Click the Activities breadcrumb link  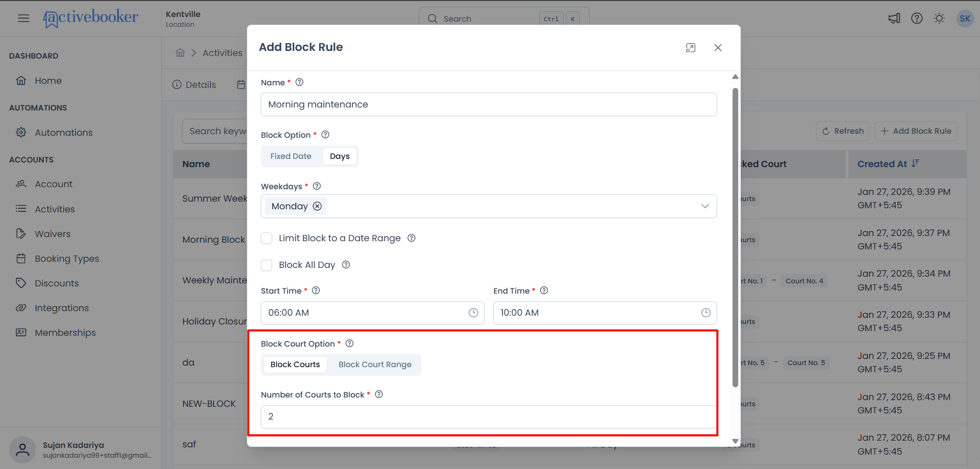click(x=222, y=53)
